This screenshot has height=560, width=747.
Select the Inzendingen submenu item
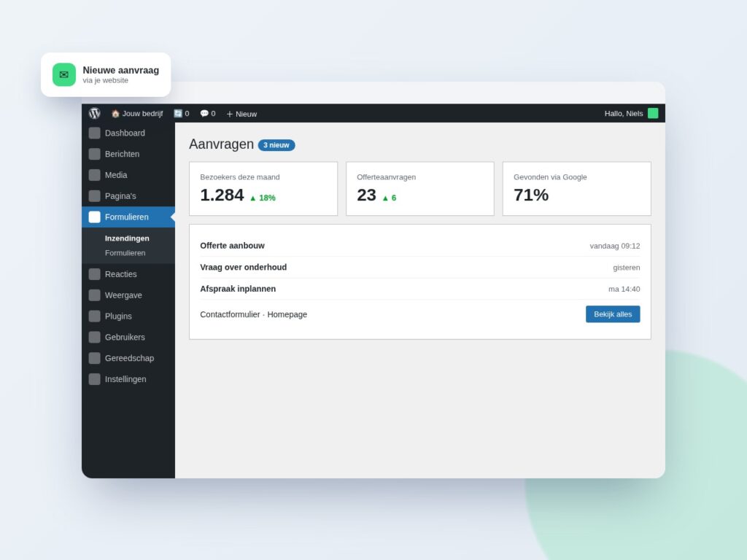click(127, 238)
